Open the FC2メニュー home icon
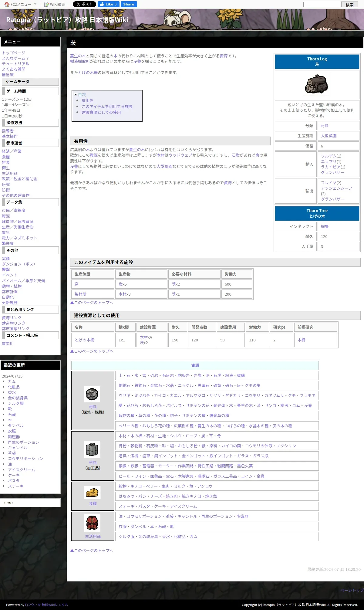Image resolution: width=364 pixels, height=610 pixels. point(7,4)
